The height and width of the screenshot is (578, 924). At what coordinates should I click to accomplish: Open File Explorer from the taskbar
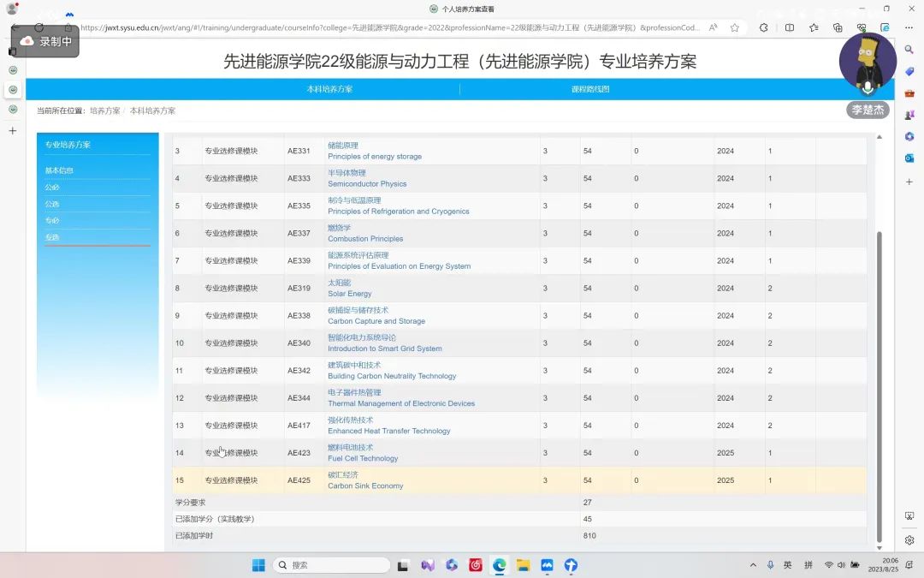pyautogui.click(x=523, y=565)
